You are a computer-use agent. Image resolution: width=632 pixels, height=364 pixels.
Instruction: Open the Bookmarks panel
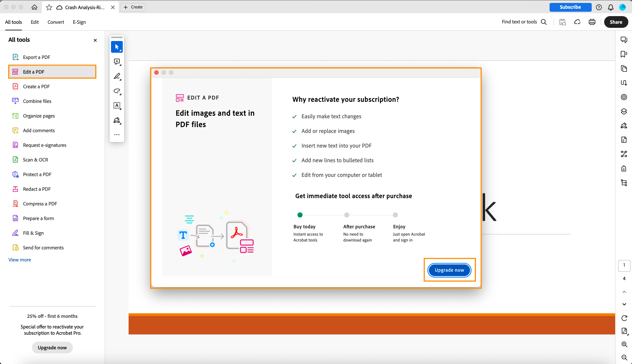click(x=624, y=54)
